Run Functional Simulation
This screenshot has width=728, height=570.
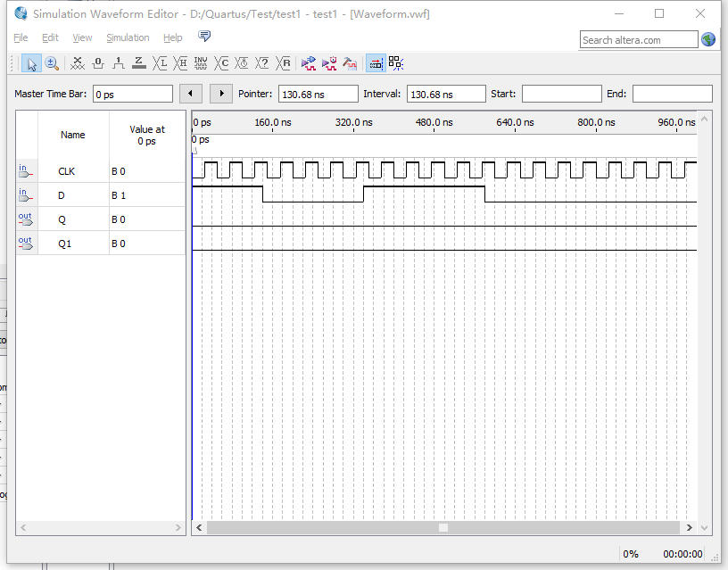coord(309,63)
